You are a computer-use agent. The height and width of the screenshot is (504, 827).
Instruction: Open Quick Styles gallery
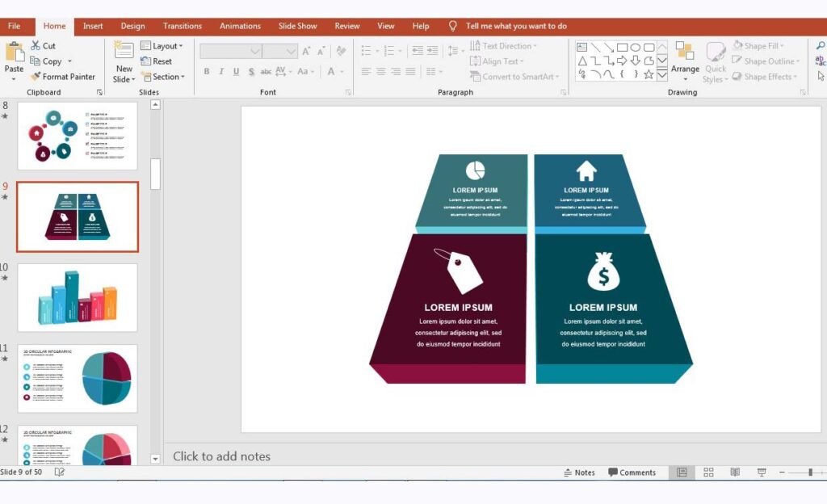tap(716, 61)
